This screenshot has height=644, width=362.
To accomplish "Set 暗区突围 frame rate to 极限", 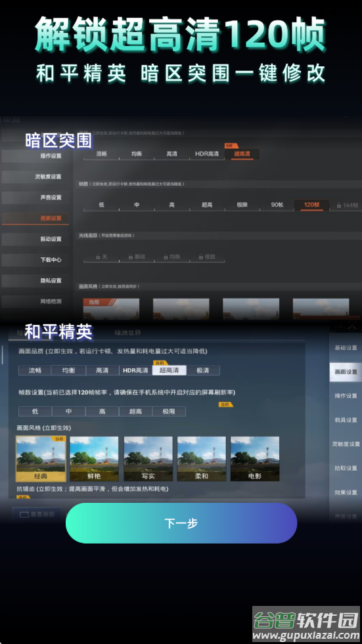I will pos(242,205).
